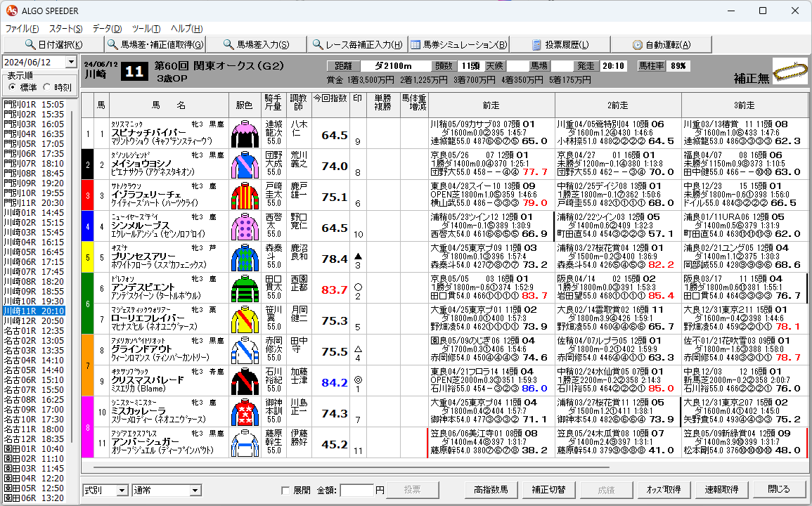Open ツール(T) menu

tap(146, 29)
